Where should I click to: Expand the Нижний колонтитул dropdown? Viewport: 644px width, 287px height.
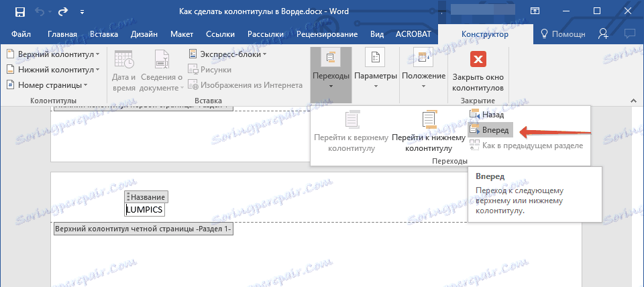pos(54,70)
